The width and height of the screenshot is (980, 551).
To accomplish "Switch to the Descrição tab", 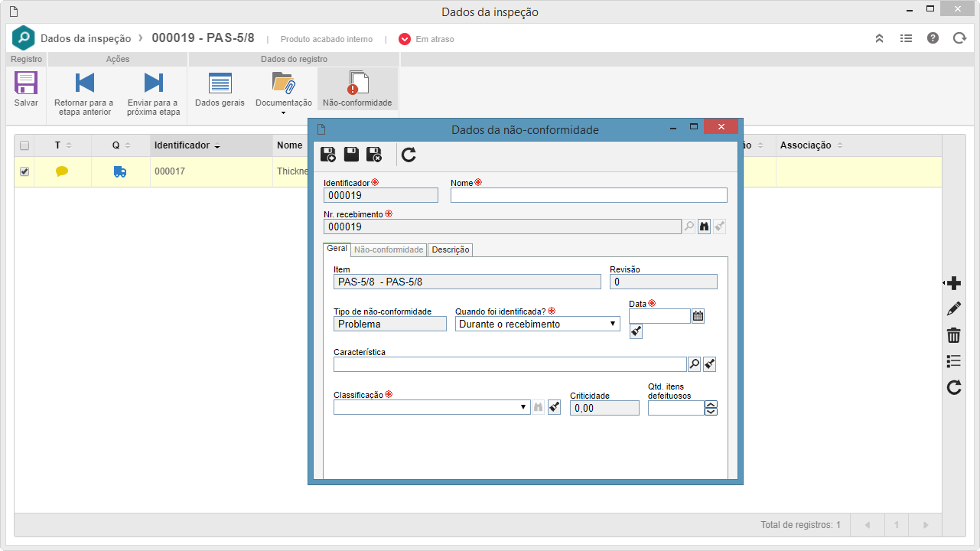I will [451, 249].
